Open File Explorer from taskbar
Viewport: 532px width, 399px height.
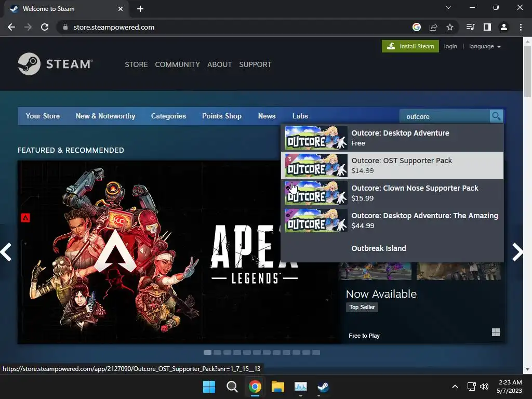pyautogui.click(x=277, y=387)
